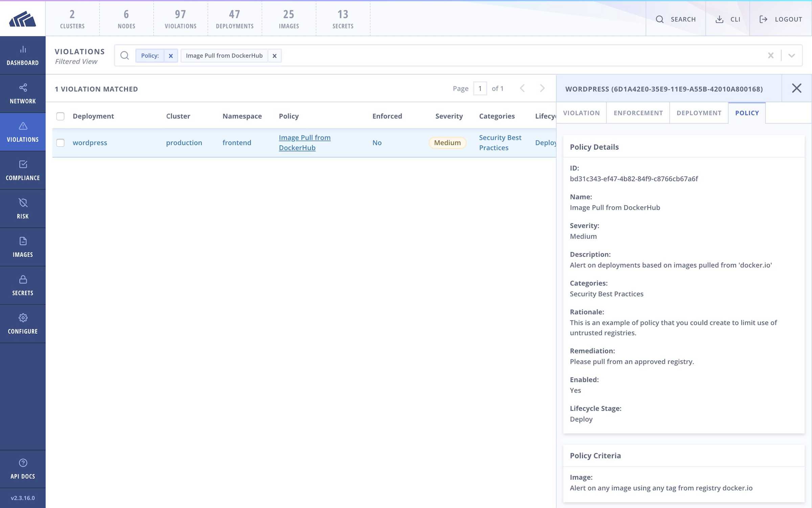Sort by the Namespace column header

(x=242, y=116)
